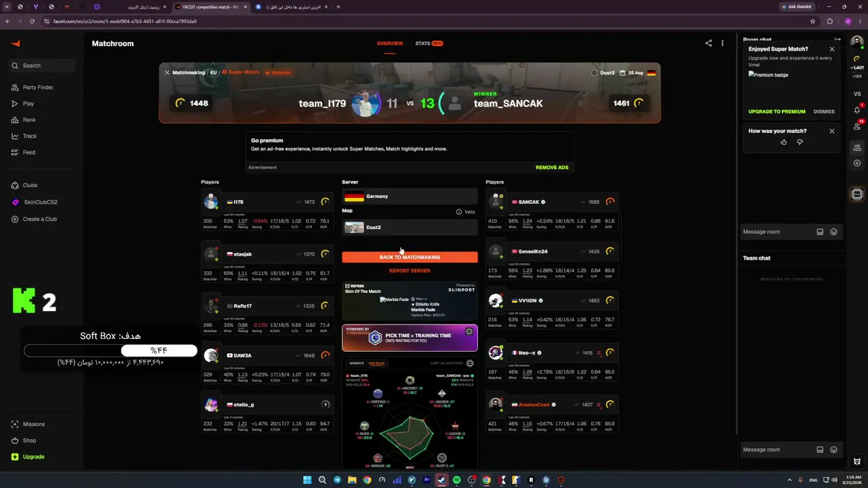
Task: Open the friends icon with 13 badge
Action: [857, 125]
